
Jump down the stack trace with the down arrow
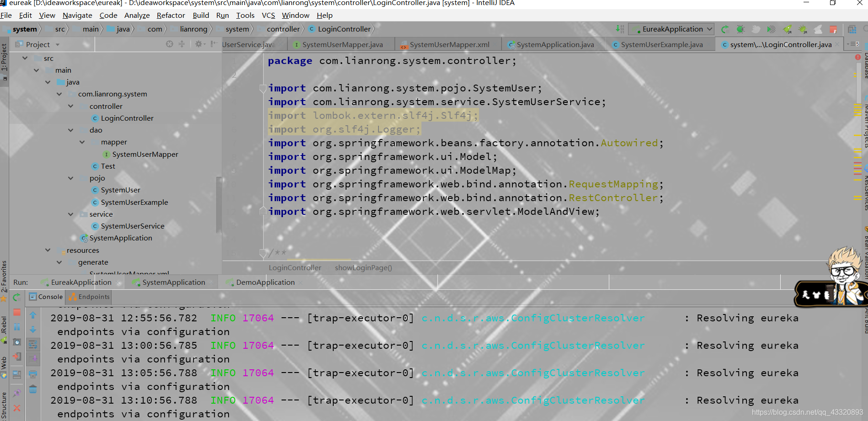pyautogui.click(x=33, y=329)
